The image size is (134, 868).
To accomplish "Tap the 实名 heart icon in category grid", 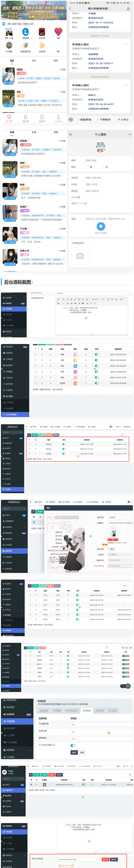I will click(58, 32).
